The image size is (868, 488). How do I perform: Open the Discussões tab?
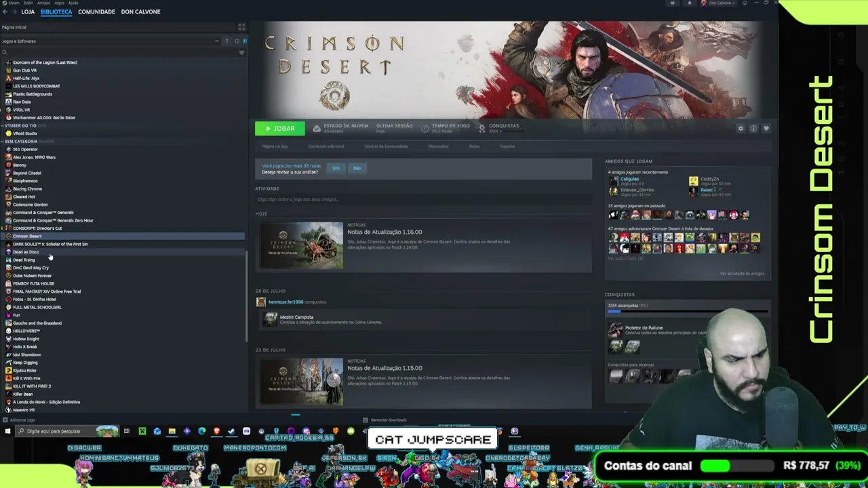point(438,146)
